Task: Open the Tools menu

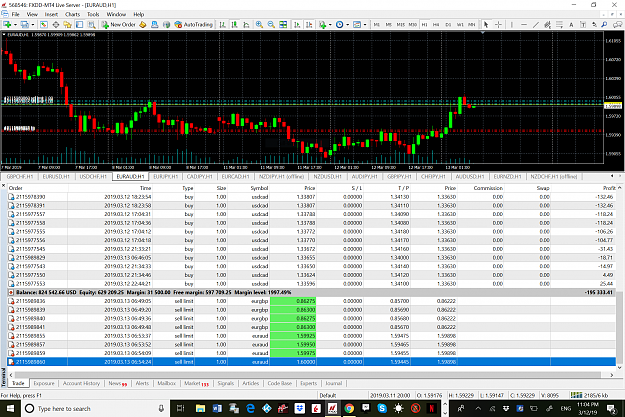Action: coord(93,14)
